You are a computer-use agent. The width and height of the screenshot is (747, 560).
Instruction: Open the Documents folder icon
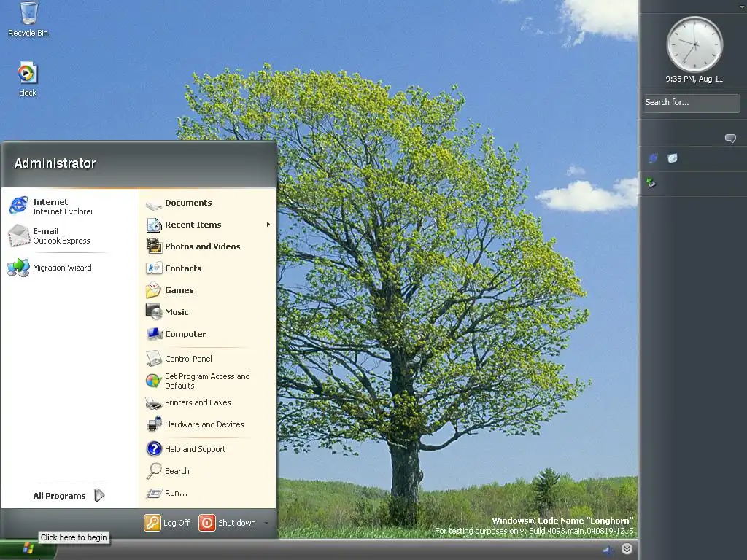pos(153,204)
